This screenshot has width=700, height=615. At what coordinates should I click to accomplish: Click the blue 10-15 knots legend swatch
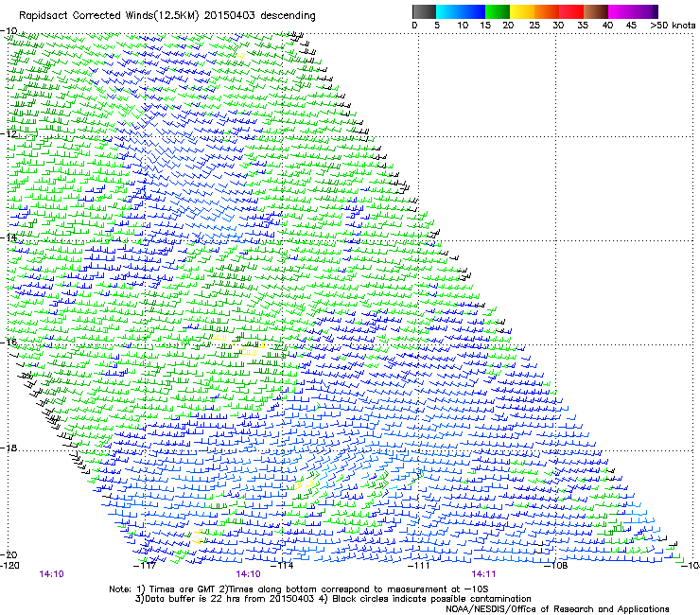(473, 11)
